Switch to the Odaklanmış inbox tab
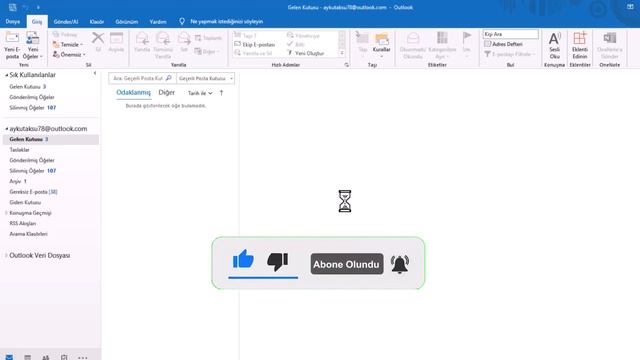 tap(133, 93)
